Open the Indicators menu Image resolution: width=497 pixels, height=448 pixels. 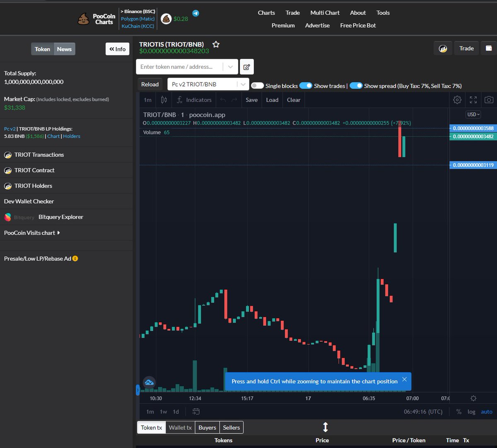pos(194,100)
